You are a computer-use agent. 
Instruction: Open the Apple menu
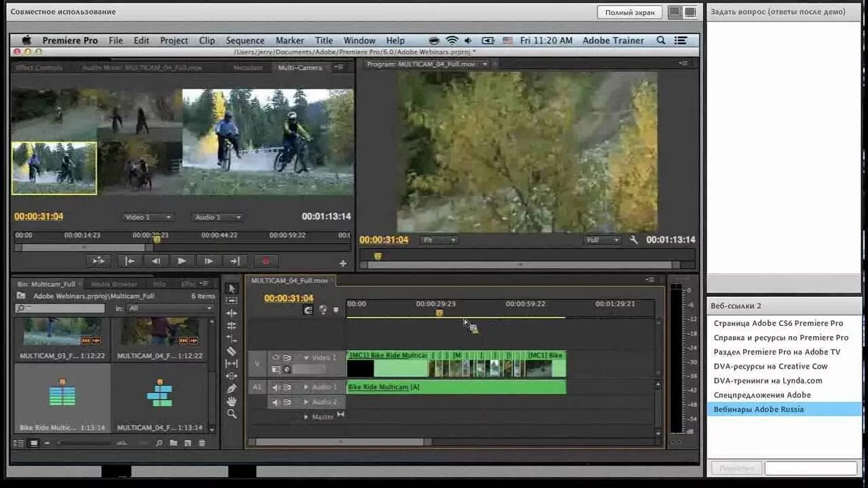point(27,41)
